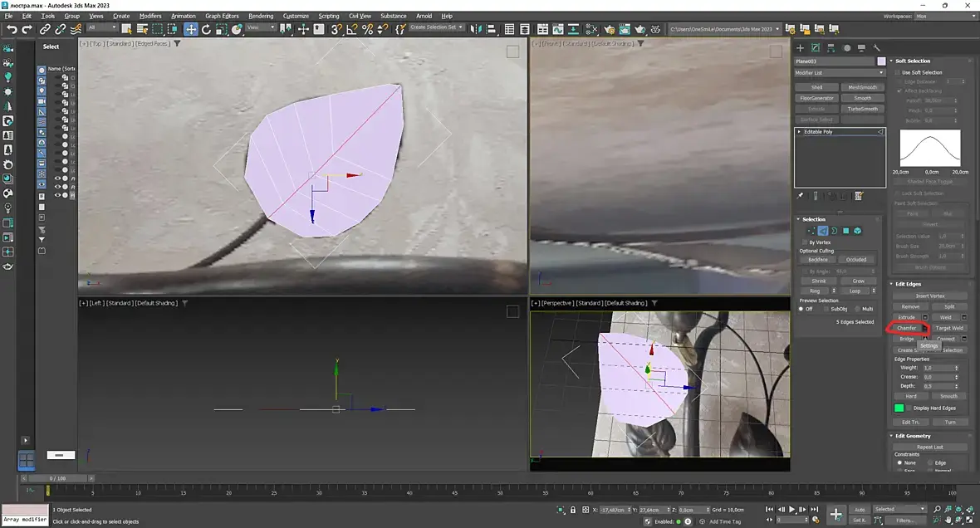Click the Select and Link chain icon
The width and height of the screenshot is (980, 528).
coord(45,29)
